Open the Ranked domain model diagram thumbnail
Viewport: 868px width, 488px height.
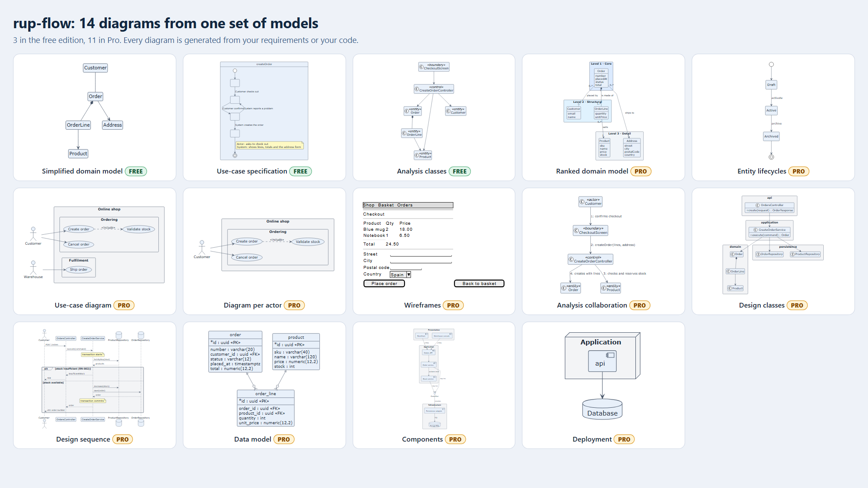point(603,111)
